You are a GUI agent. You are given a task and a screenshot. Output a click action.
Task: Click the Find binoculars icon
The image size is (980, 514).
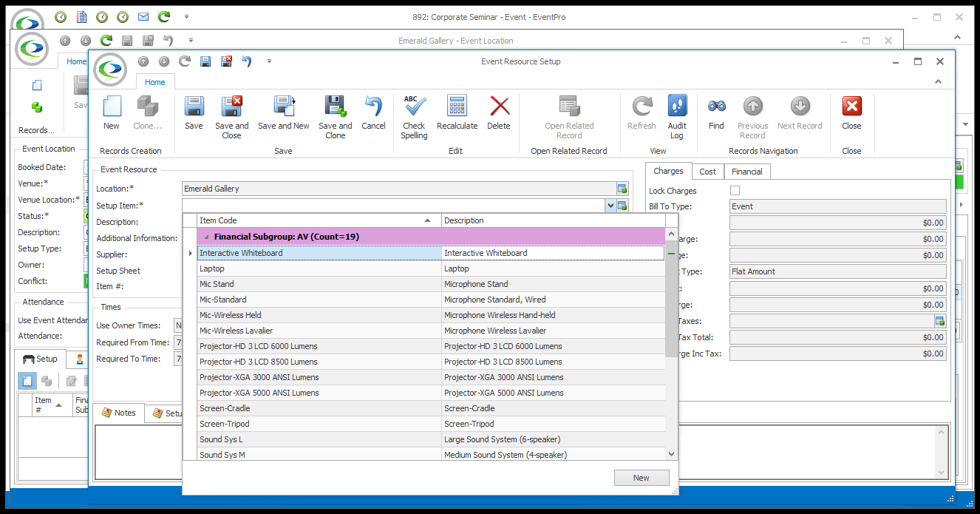[x=716, y=106]
